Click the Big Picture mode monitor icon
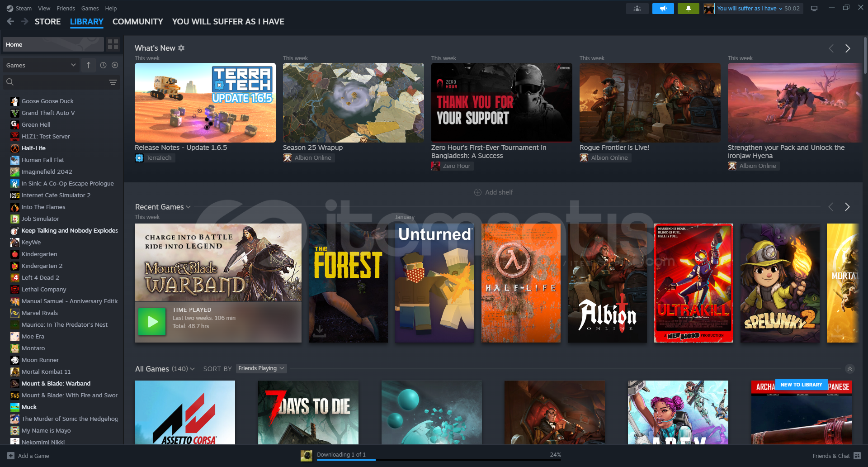Viewport: 868px width, 467px height. pos(814,8)
